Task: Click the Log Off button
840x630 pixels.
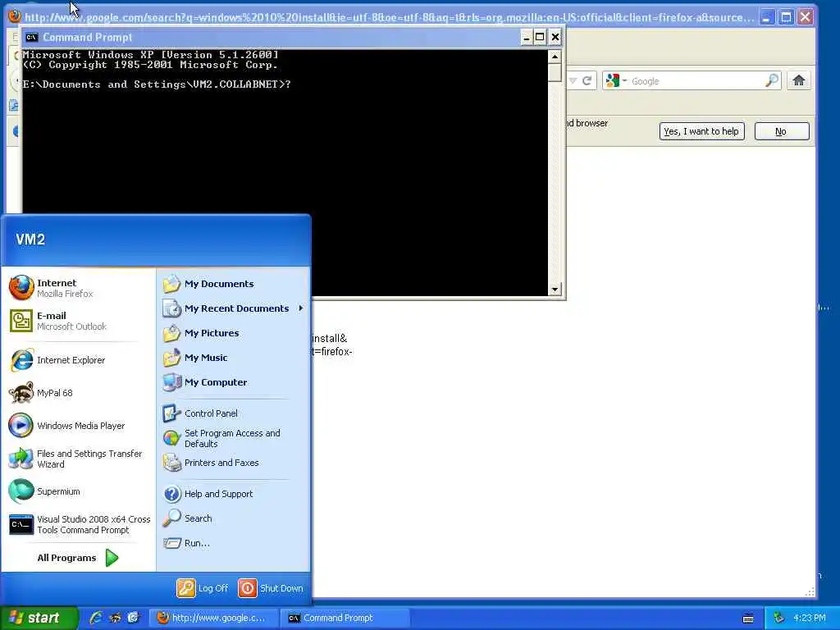Action: point(203,588)
